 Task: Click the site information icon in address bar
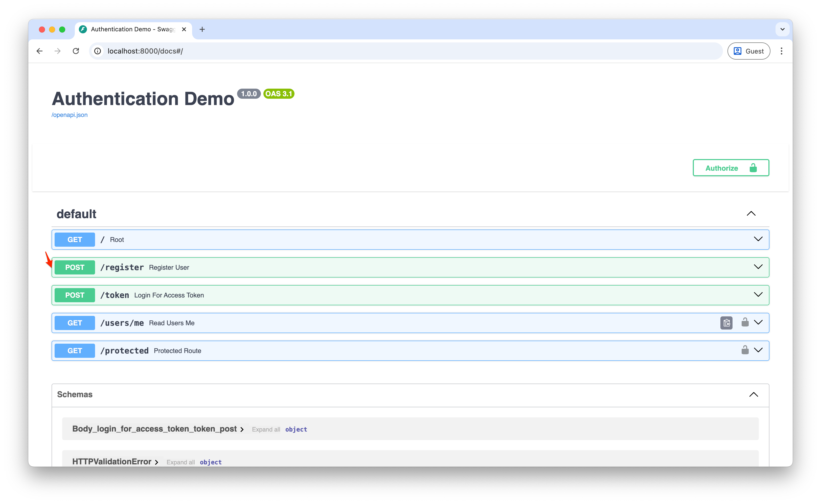tap(97, 51)
